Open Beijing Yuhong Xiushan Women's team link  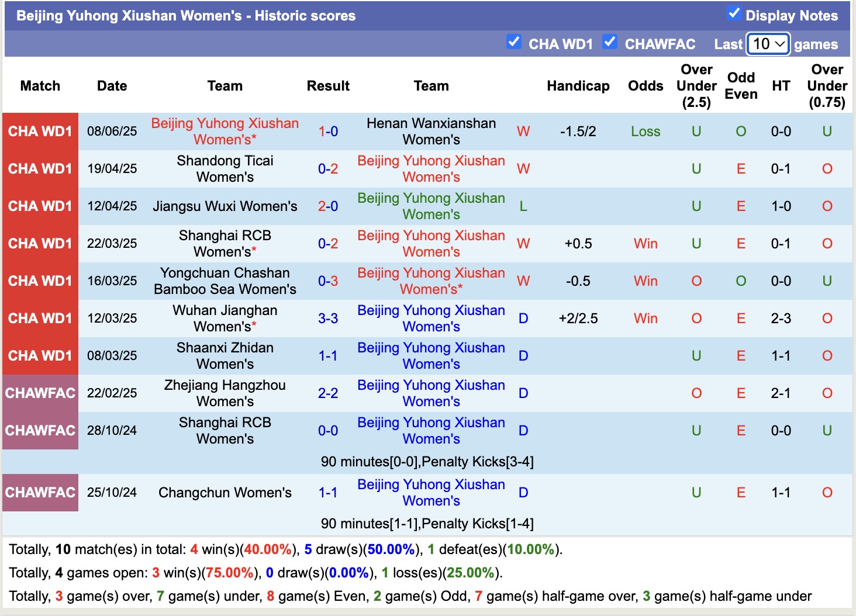coord(225,131)
